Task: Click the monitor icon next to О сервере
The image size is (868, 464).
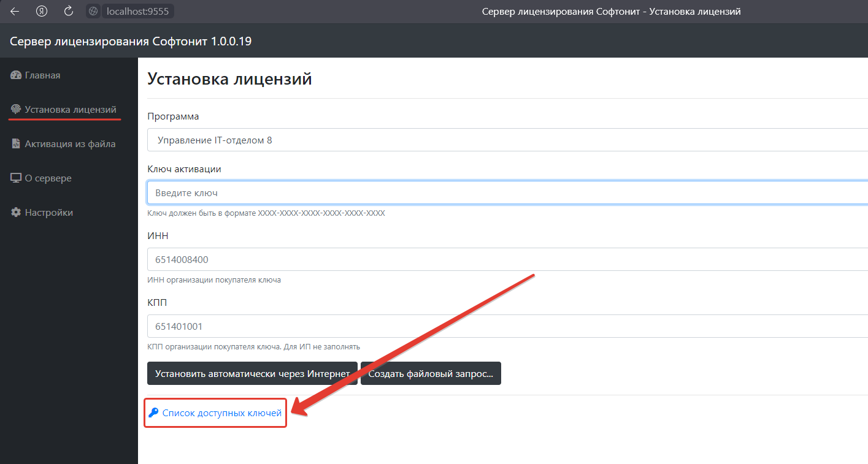Action: click(x=16, y=178)
